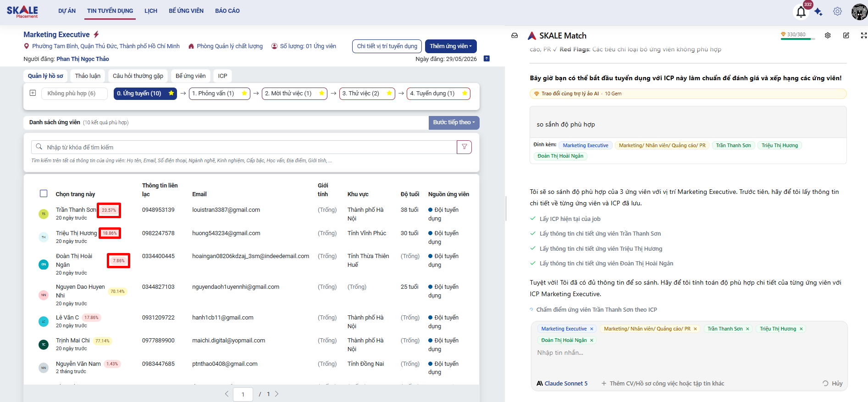Open the 'Bể ứng viên' tab below job header
The width and height of the screenshot is (868, 402).
point(191,76)
